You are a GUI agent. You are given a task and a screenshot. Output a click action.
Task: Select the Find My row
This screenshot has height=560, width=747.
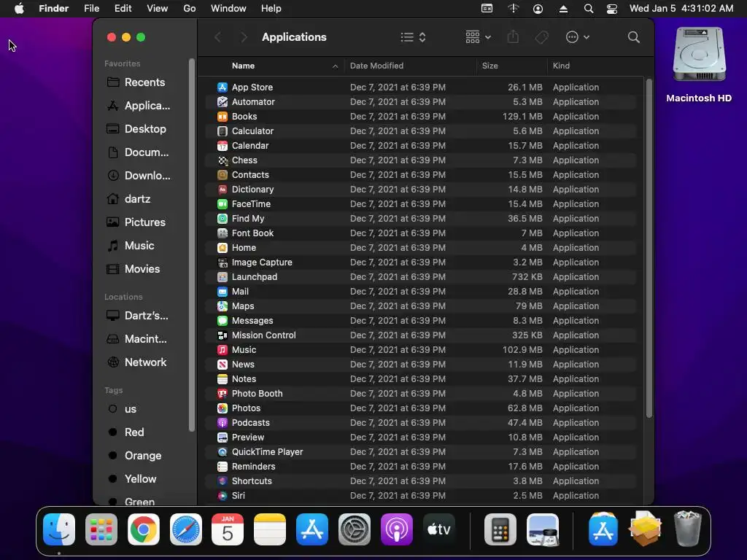click(421, 219)
